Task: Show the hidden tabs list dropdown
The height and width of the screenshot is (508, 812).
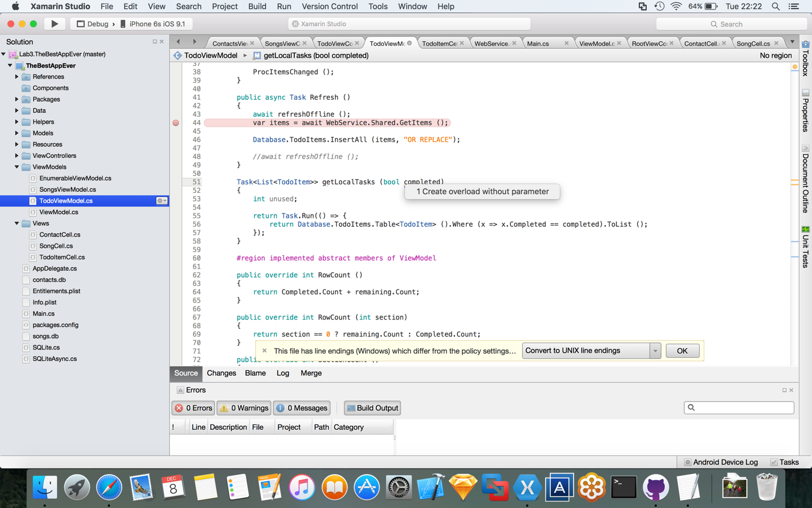Action: 792,42
